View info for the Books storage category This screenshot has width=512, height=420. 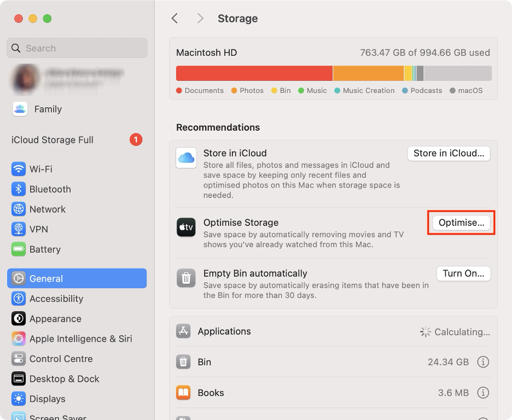[x=483, y=393]
